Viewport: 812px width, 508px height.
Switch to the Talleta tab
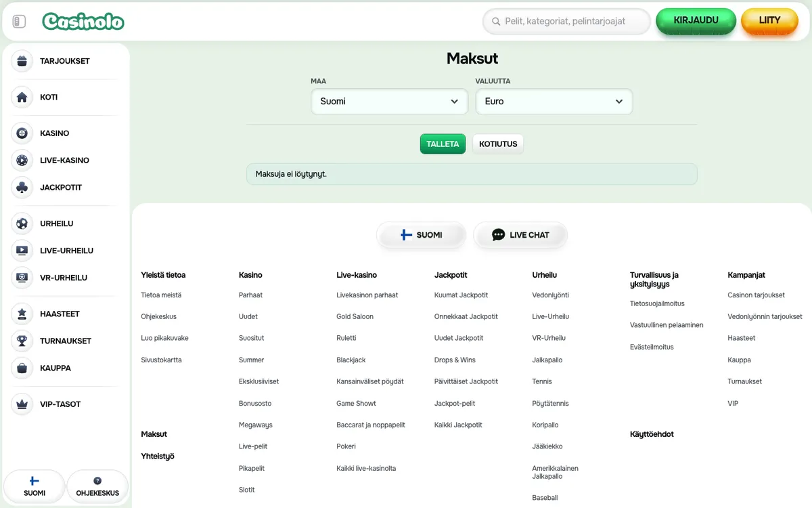click(x=443, y=144)
